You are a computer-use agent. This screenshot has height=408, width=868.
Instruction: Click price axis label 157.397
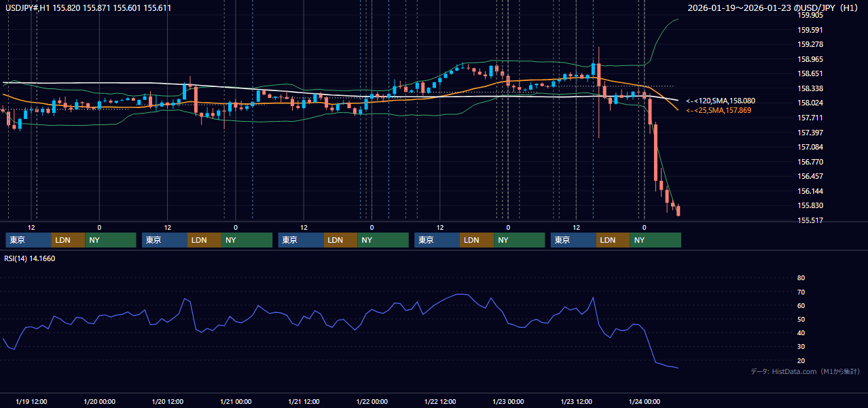[x=810, y=133]
